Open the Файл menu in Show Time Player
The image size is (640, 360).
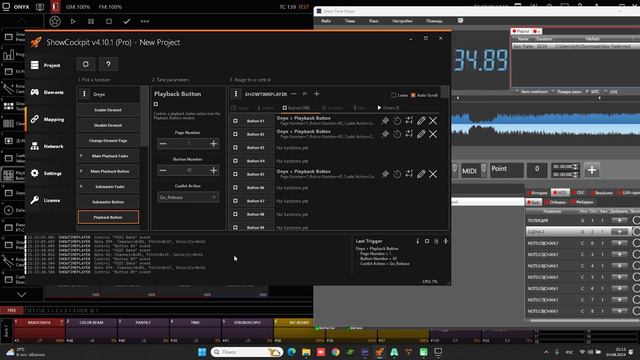[x=326, y=21]
